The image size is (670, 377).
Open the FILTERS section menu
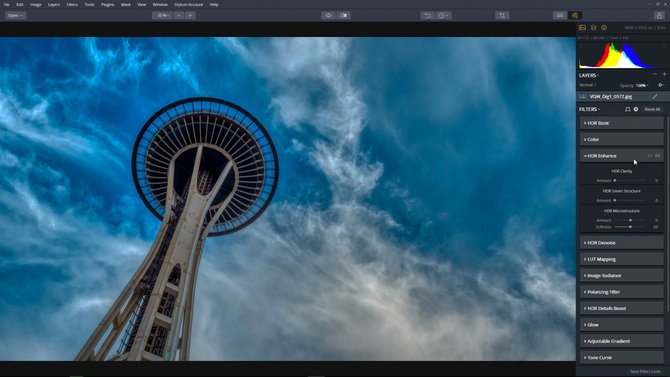coord(589,109)
